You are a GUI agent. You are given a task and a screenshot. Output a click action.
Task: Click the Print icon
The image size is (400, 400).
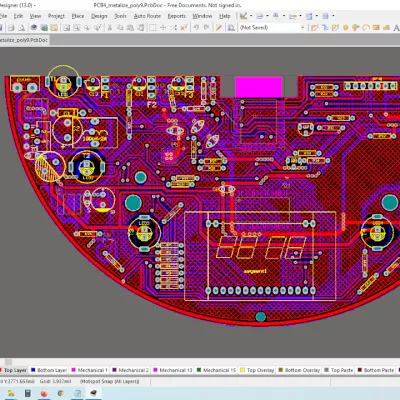point(11,28)
